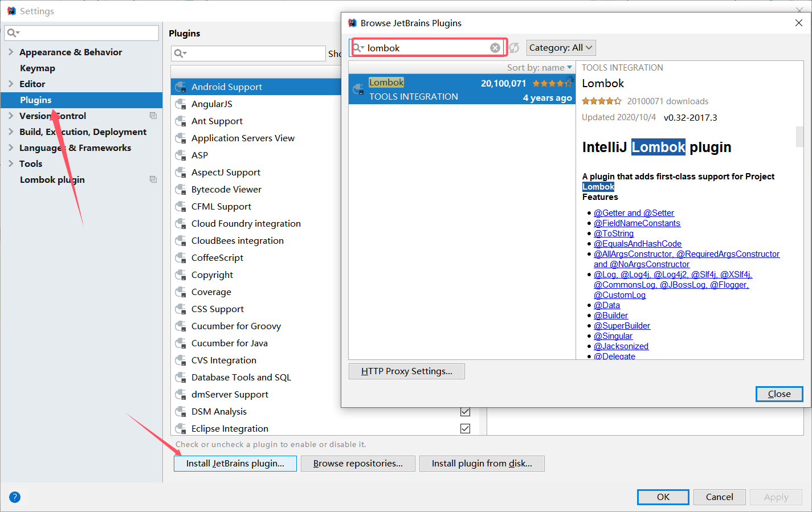Focus the installed plugins search field
Viewport: 812px width, 512px height.
pos(248,54)
